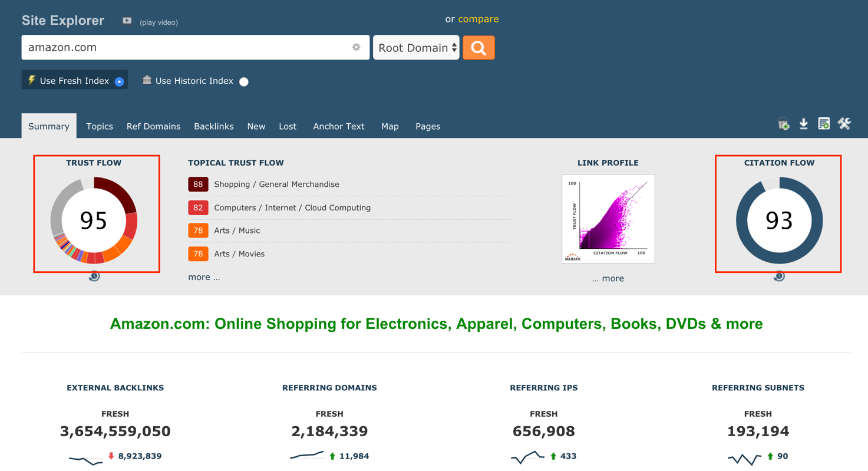Select the Use Historic Index radio button
Screen dimensions: 868x471
pos(244,82)
